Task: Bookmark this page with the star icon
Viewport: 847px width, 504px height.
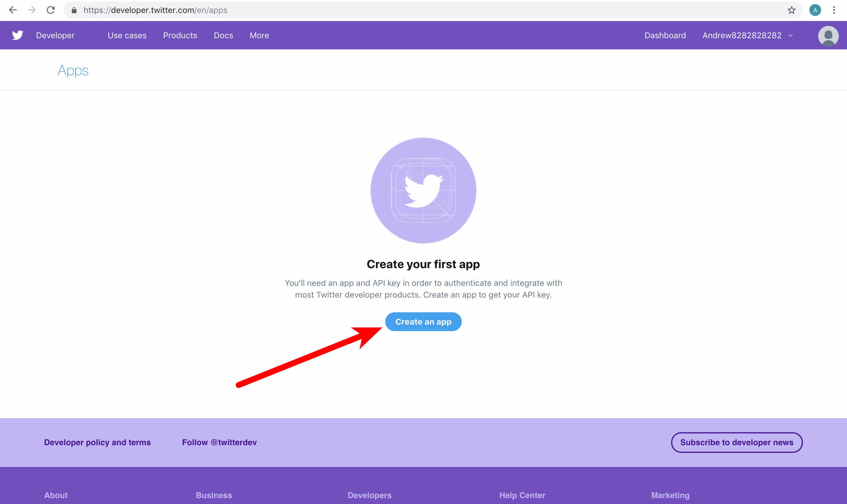Action: coord(792,10)
